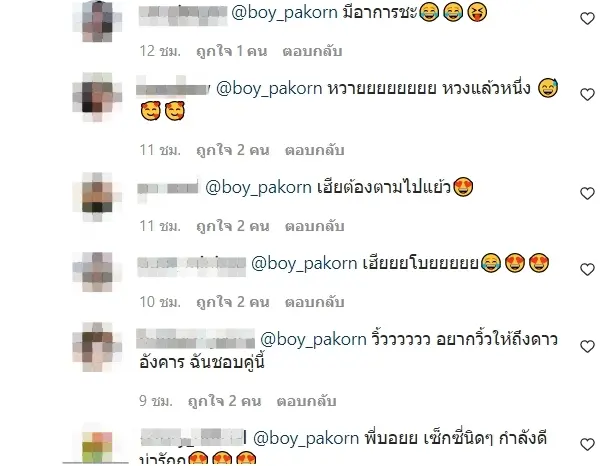Reply to the หวายยยยยยย comment
Screen dimensions: 613x466
pos(314,150)
